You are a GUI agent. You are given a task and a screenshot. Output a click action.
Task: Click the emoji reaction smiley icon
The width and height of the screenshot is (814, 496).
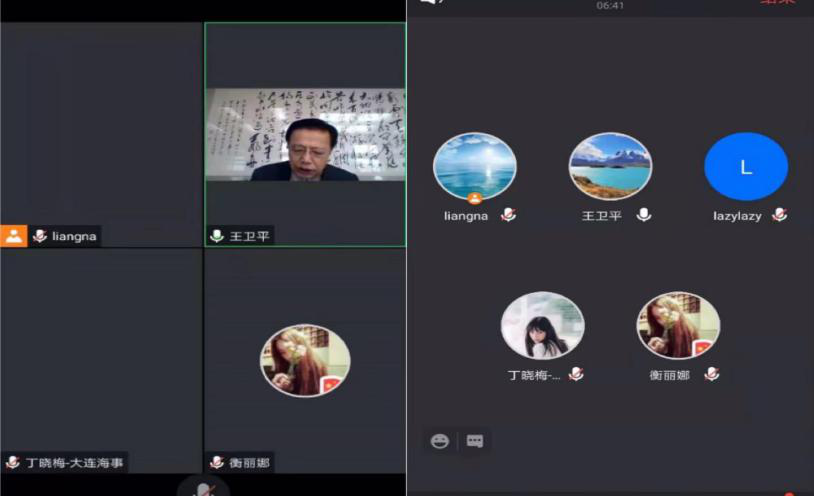pyautogui.click(x=439, y=441)
